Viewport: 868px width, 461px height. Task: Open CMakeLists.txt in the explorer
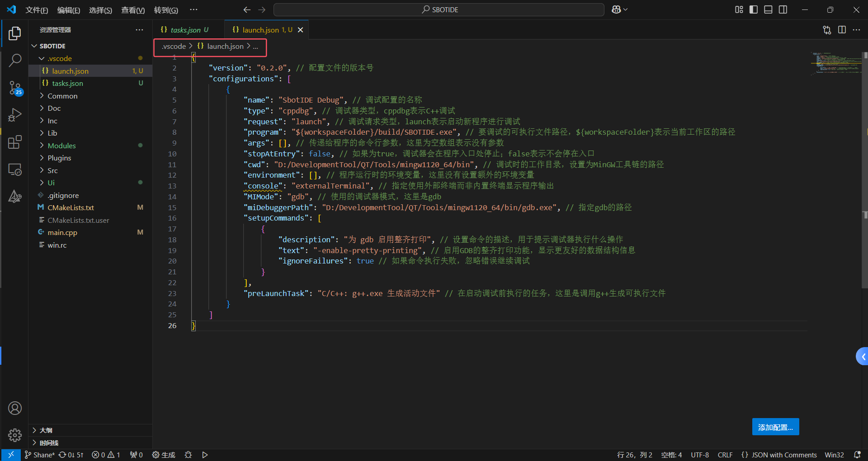pos(90,207)
